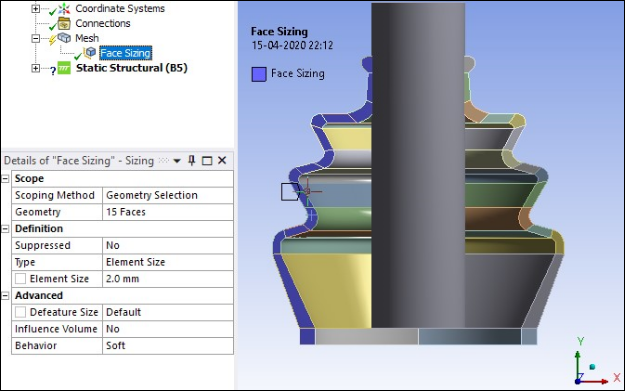Open the Behavior value Soft
The image size is (625, 391).
(168, 346)
